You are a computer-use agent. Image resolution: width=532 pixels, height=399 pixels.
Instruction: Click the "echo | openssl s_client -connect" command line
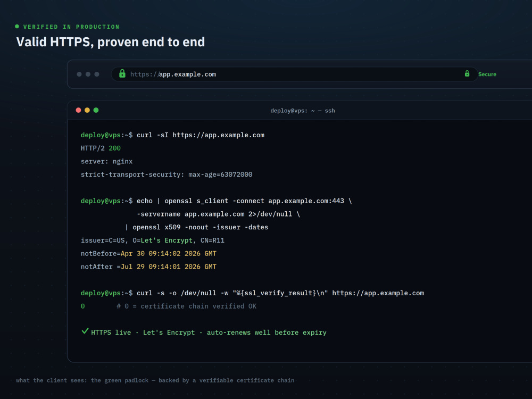coord(244,201)
